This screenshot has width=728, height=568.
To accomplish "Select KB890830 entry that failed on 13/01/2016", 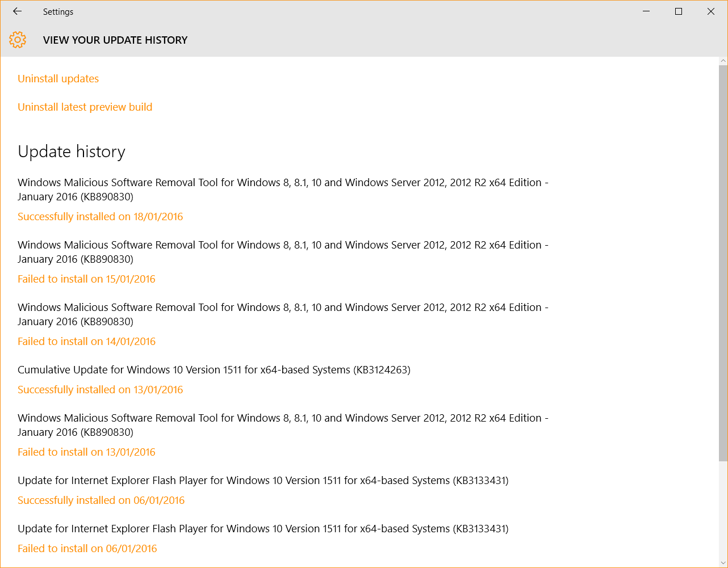I will (283, 425).
